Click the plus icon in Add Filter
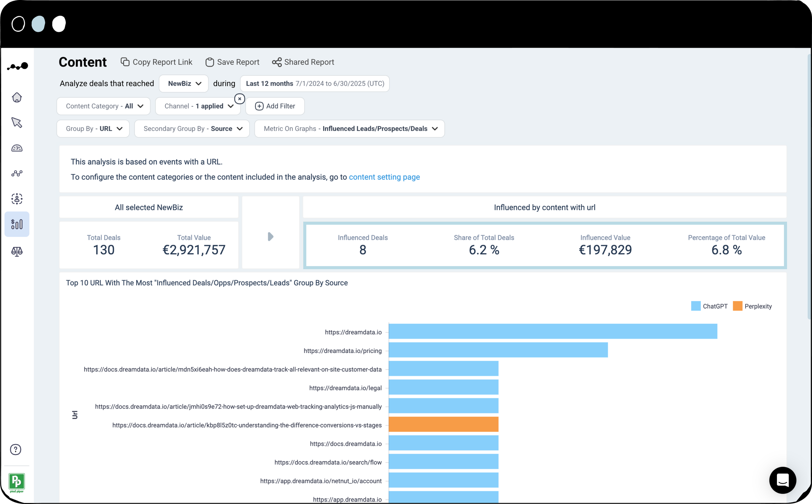The height and width of the screenshot is (504, 812). 259,106
